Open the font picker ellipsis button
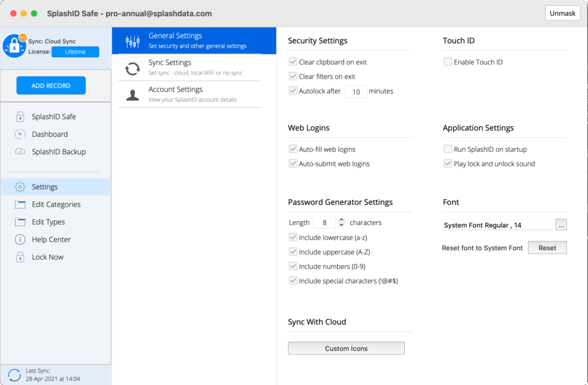Screen dimensions: 588x385 (x=561, y=225)
